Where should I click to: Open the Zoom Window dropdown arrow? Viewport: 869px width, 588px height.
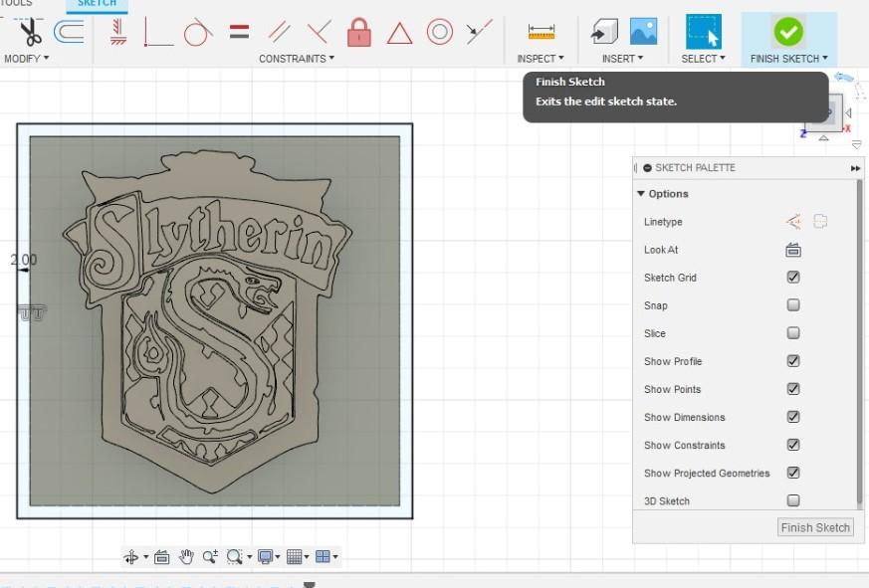click(x=250, y=556)
